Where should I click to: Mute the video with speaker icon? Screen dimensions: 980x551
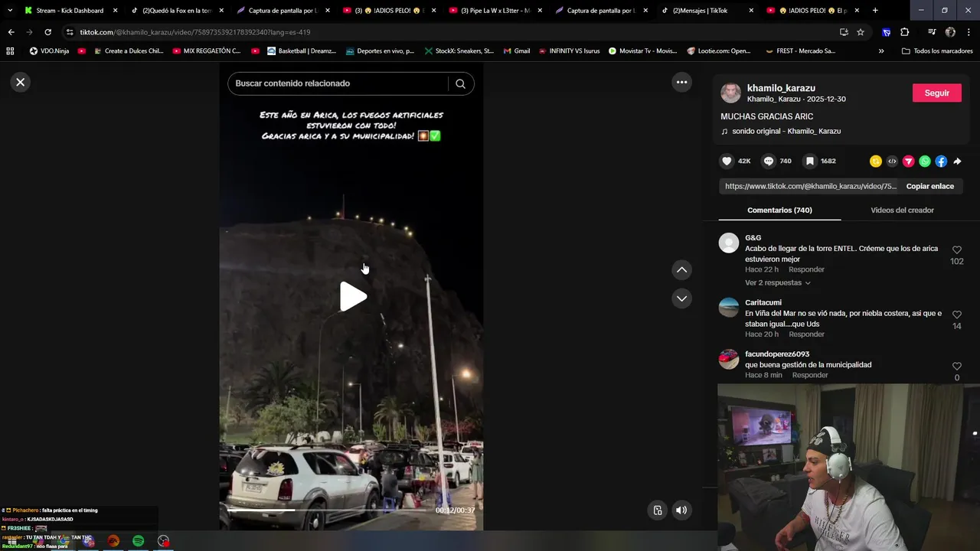(x=681, y=510)
